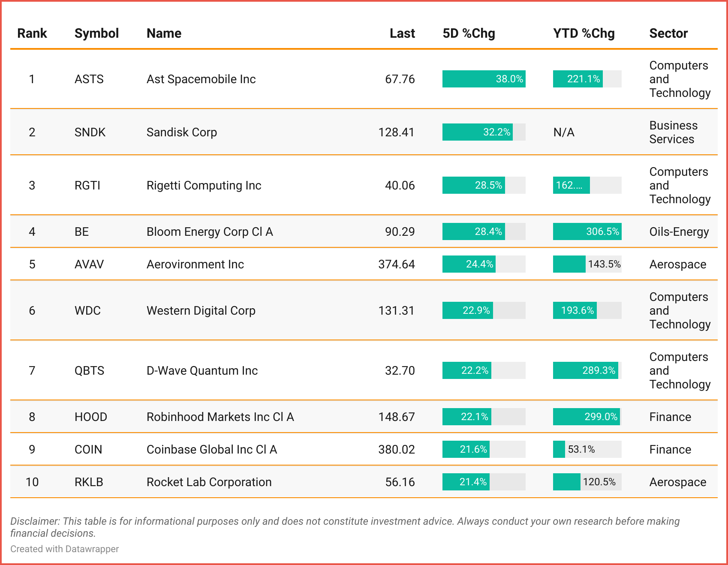The image size is (728, 565).
Task: Click the N/A YTD value for SNDK
Action: [563, 132]
